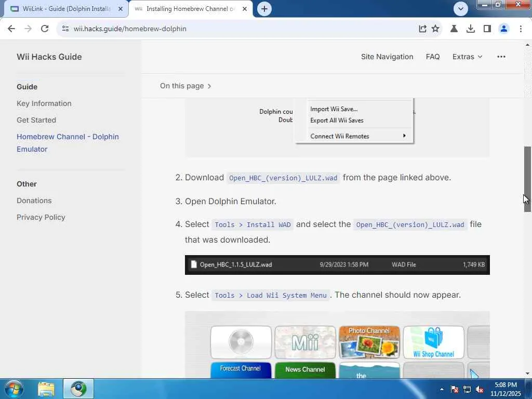The width and height of the screenshot is (532, 399).
Task: Close the Installing Homebrew Channel tab
Action: [245, 9]
